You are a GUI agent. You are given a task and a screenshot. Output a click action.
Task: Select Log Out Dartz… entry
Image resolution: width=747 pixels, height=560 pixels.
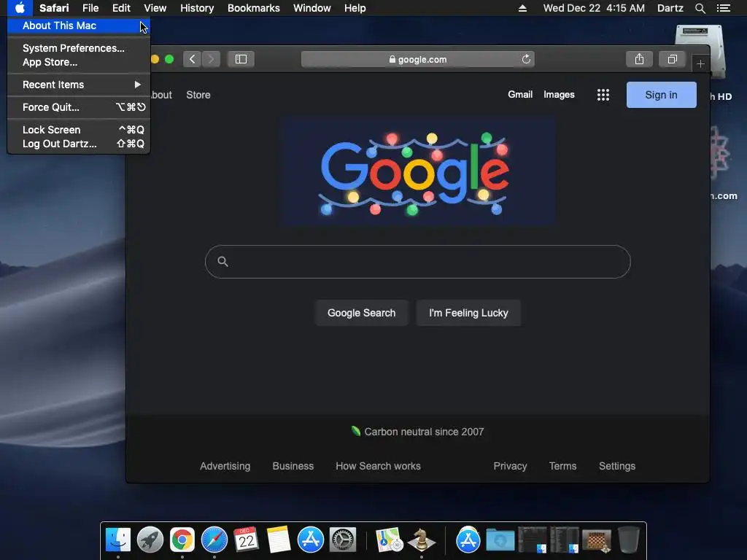[79, 144]
